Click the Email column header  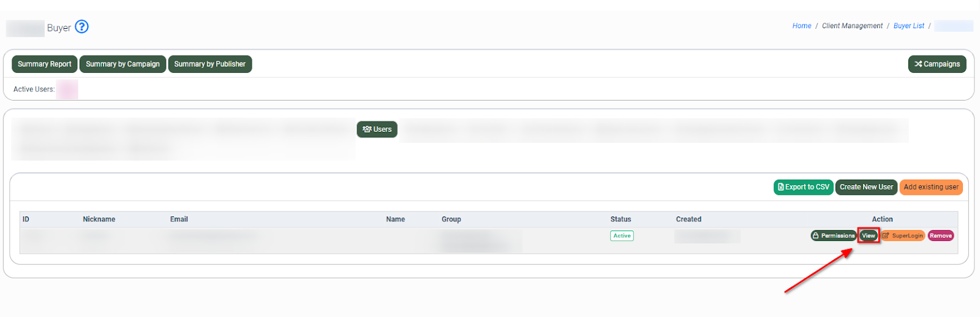coord(179,219)
